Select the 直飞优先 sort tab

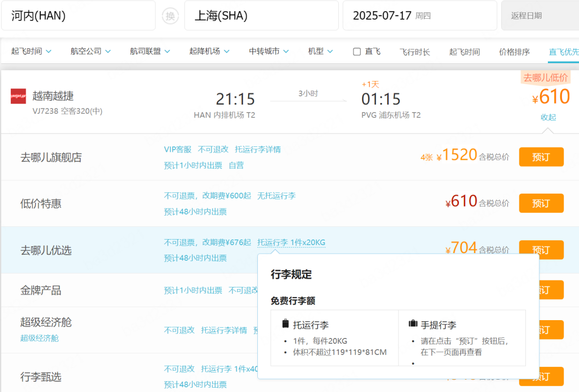click(x=564, y=52)
